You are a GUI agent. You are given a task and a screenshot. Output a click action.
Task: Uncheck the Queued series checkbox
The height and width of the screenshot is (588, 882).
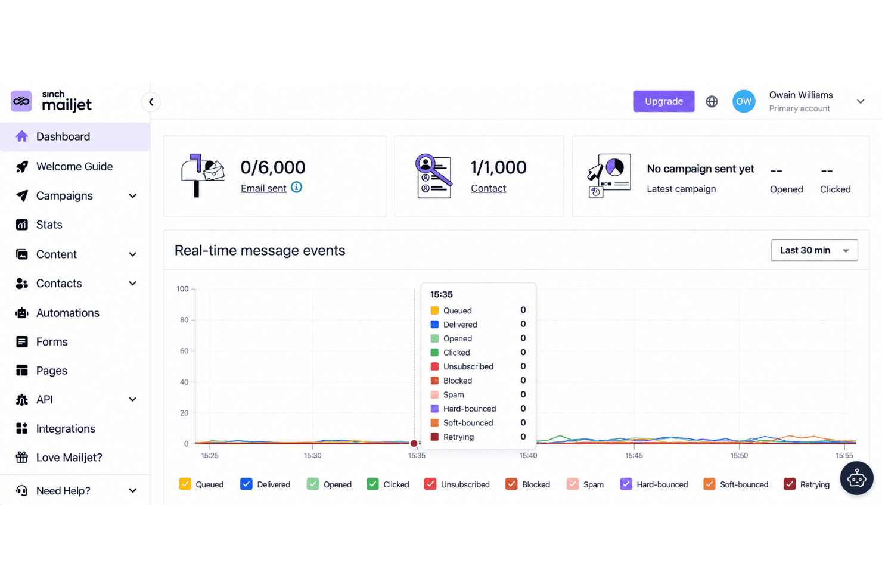pos(185,484)
